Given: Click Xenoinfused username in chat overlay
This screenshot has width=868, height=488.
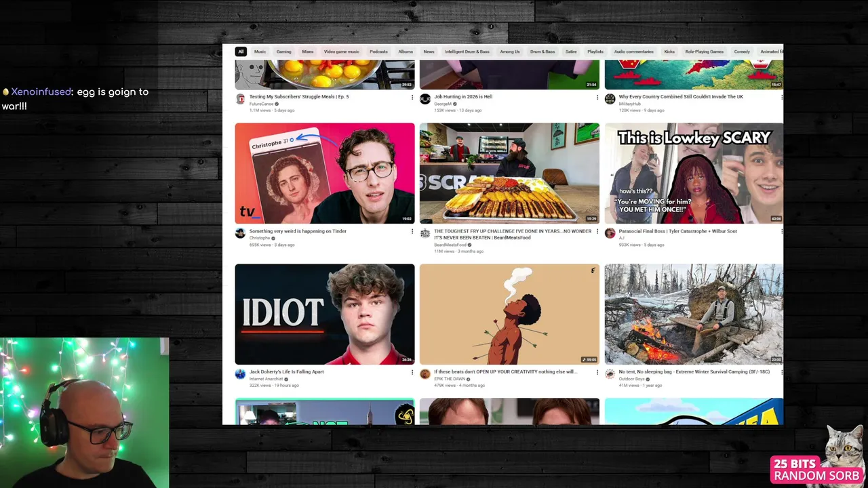Looking at the screenshot, I should point(41,91).
